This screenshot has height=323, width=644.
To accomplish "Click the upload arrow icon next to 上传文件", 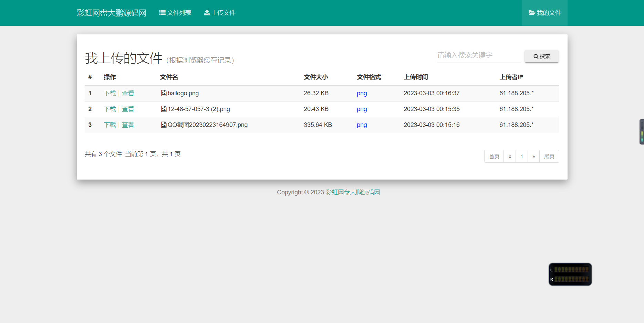I will pyautogui.click(x=207, y=12).
